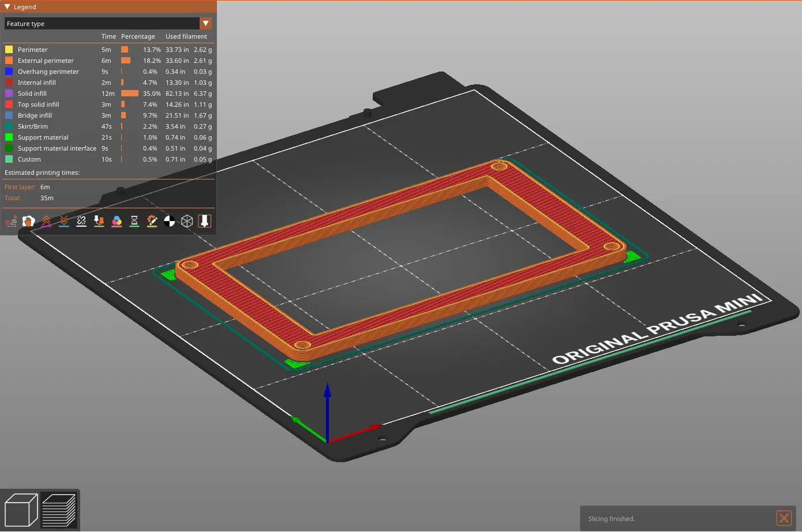802x532 pixels.
Task: Toggle the Custom feature row label
Action: [29, 159]
